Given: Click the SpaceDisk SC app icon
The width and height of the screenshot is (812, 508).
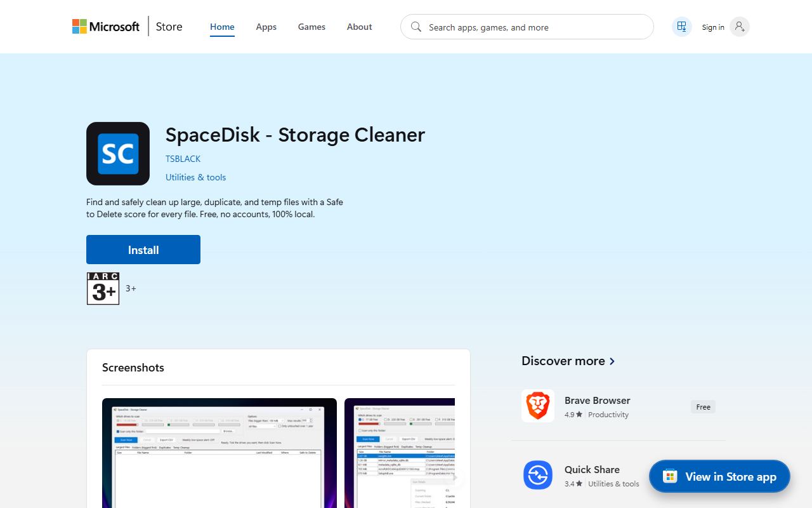Looking at the screenshot, I should (118, 154).
